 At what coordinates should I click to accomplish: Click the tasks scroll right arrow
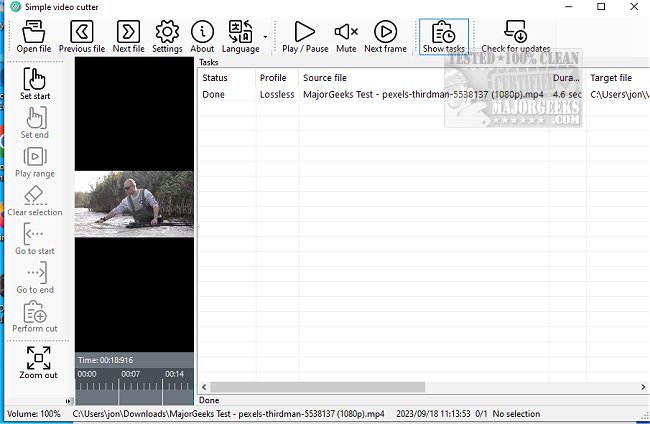[x=643, y=387]
